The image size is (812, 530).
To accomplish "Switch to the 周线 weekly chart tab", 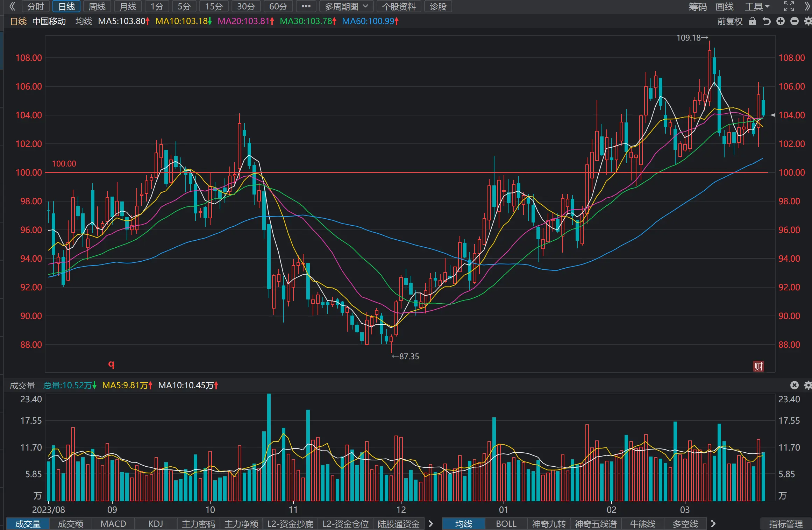I will [x=97, y=6].
